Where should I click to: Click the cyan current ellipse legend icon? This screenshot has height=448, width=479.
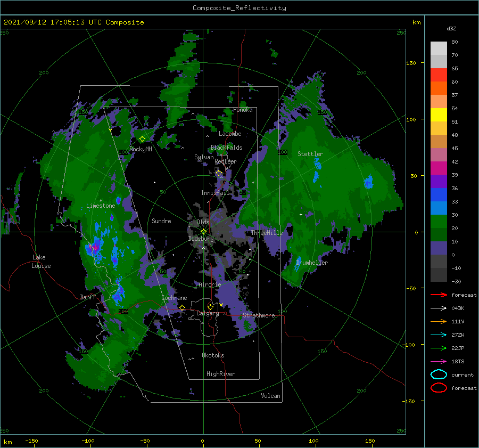439,374
